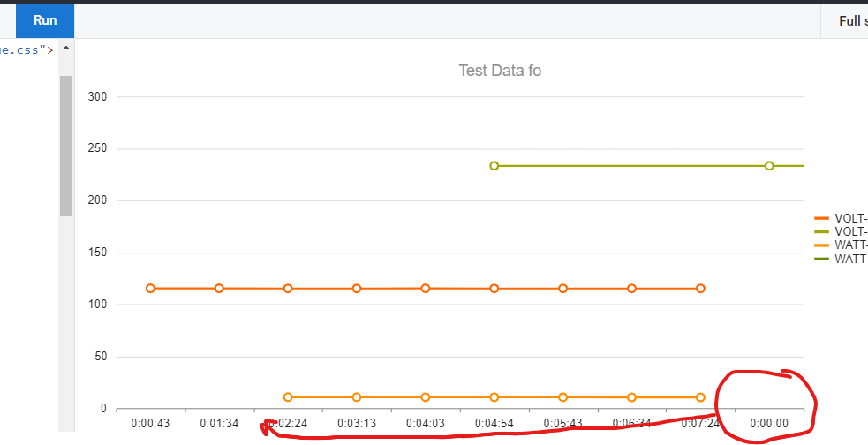
Task: Click the code panel vertical scrollbar
Action: pyautogui.click(x=66, y=146)
